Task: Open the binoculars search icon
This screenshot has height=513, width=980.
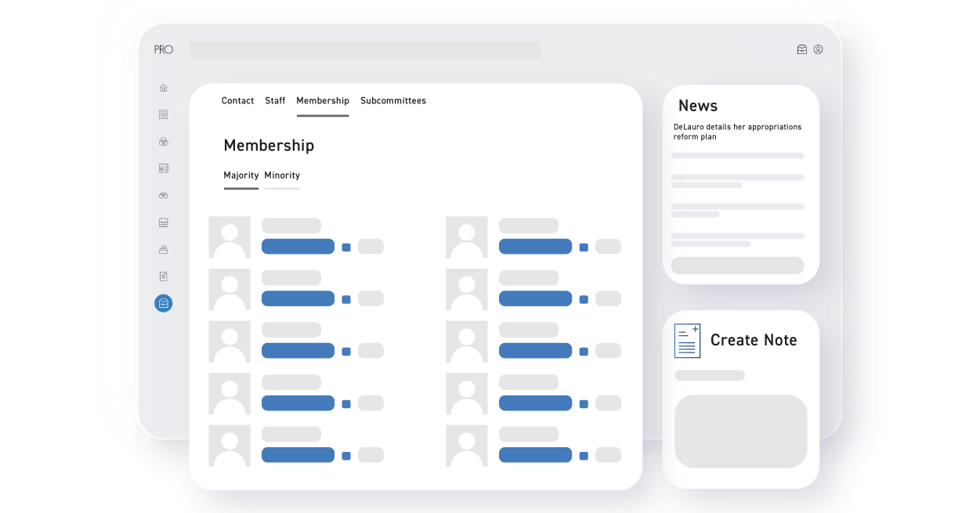Action: pos(163,194)
